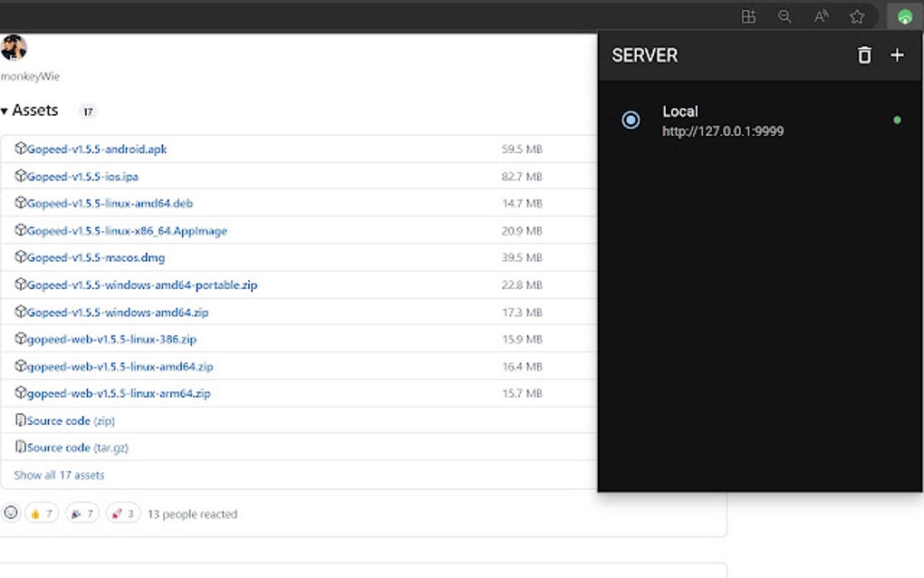Click the Gopeed extension icon in toolbar

coord(903,16)
